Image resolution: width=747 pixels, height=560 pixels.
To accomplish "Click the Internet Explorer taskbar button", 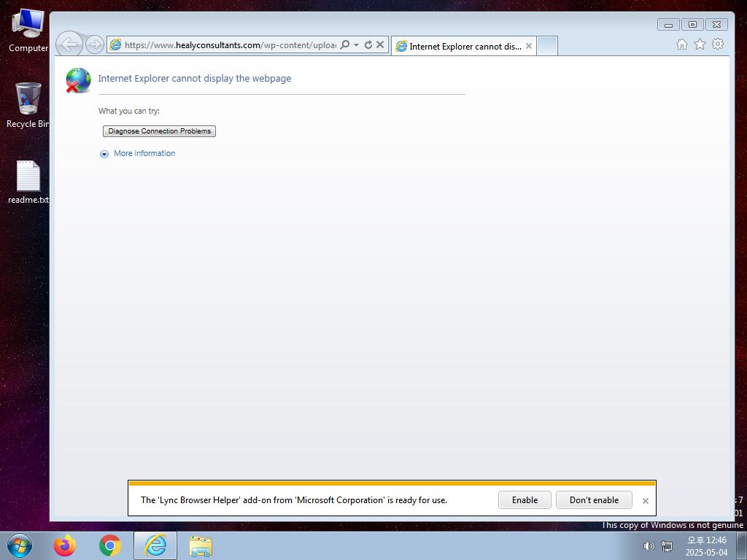I will [155, 545].
